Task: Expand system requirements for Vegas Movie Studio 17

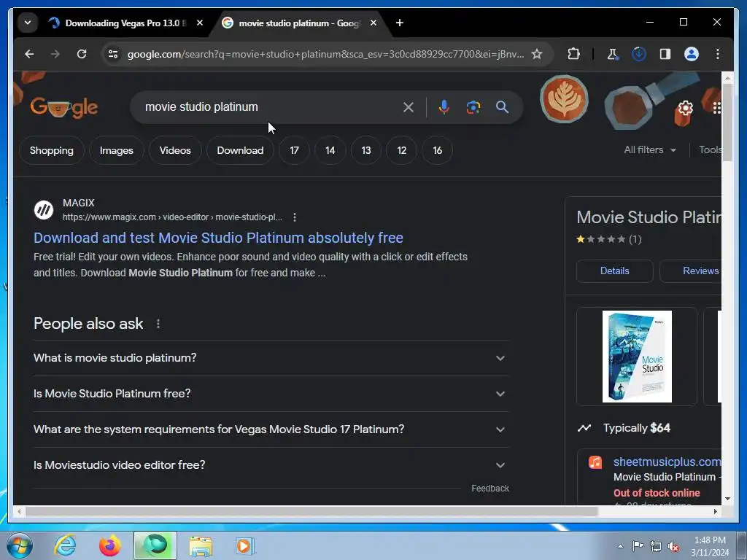Action: click(x=271, y=429)
